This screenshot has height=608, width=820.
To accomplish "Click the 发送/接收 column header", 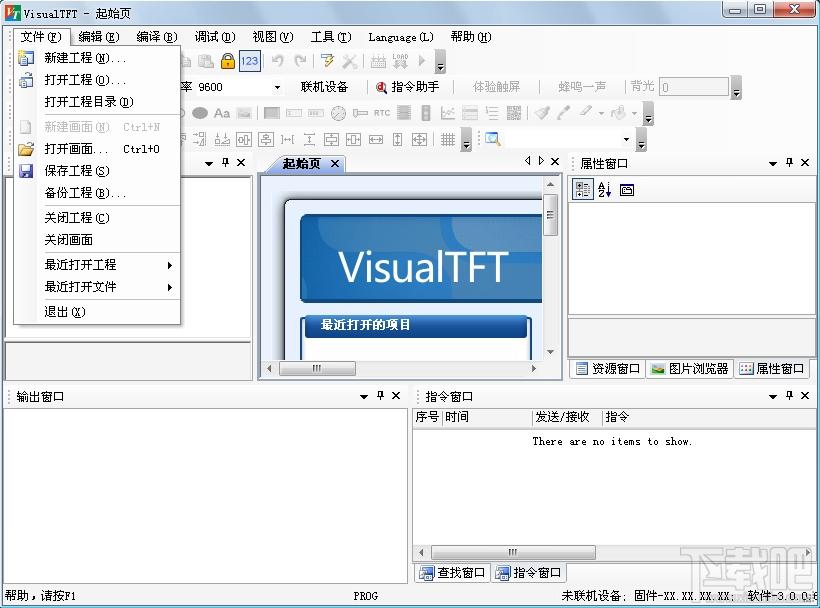I will [567, 417].
